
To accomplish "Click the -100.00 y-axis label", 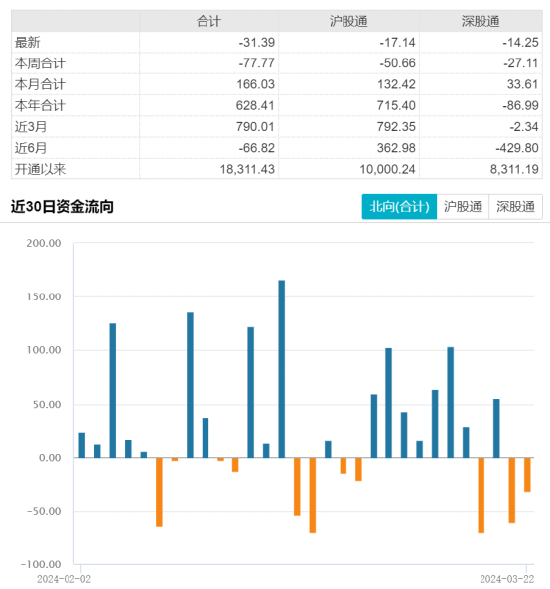I will click(x=41, y=565).
